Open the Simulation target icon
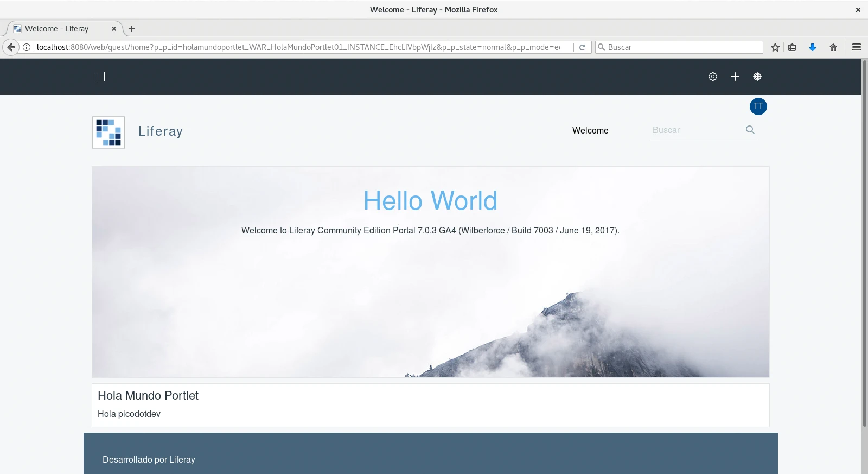 [x=757, y=77]
